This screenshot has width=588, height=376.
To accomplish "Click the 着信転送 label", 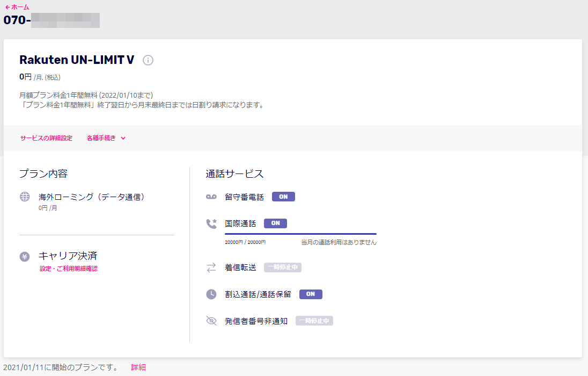I will click(x=240, y=267).
